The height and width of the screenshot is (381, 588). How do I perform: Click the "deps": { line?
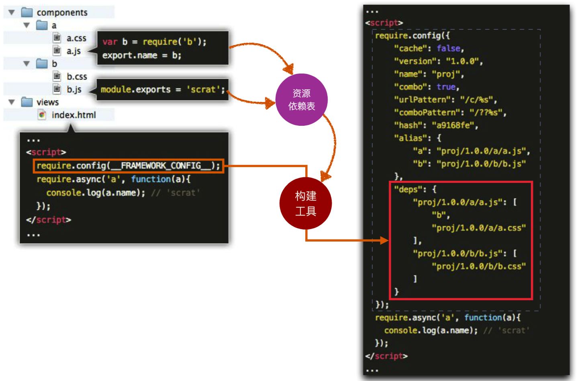coord(415,190)
